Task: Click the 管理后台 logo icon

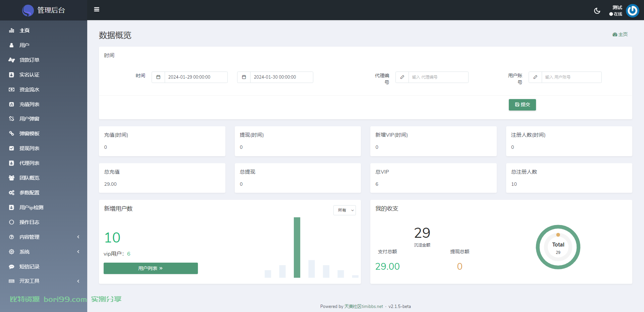Action: click(x=28, y=10)
